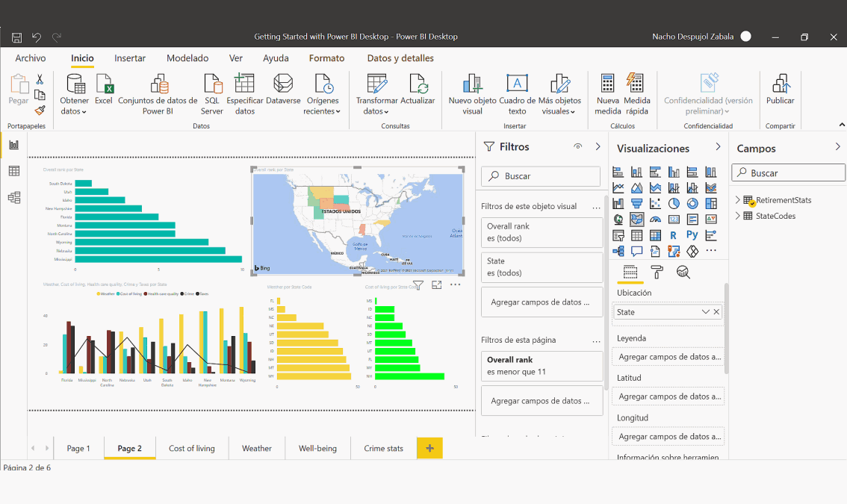Open the SQL Server data source
847x504 pixels.
(x=212, y=84)
